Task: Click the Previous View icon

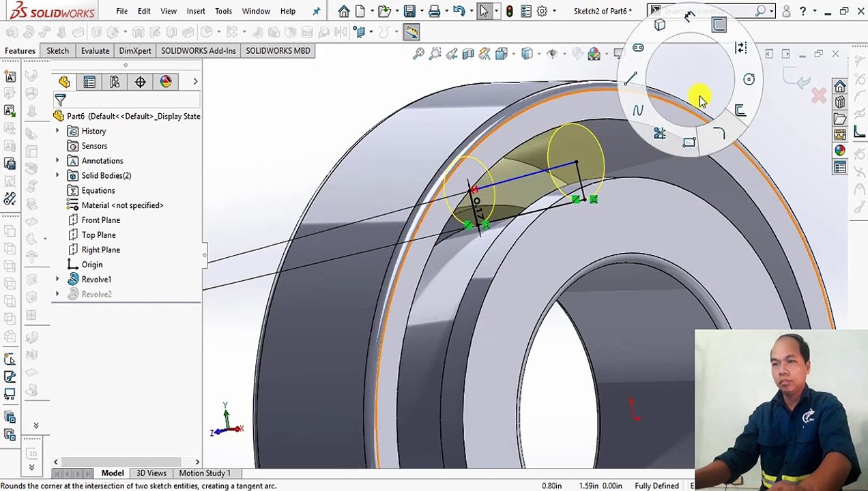Action: click(x=451, y=53)
